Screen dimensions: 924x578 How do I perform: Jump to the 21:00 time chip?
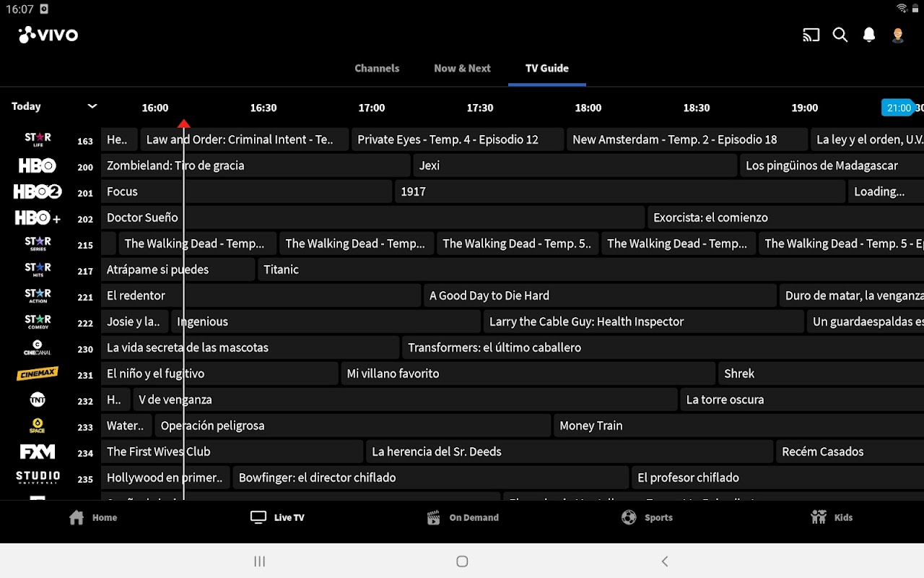click(x=899, y=108)
